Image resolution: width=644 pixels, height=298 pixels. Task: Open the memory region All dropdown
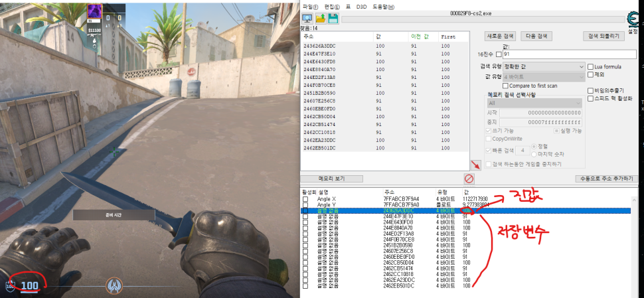coord(534,103)
